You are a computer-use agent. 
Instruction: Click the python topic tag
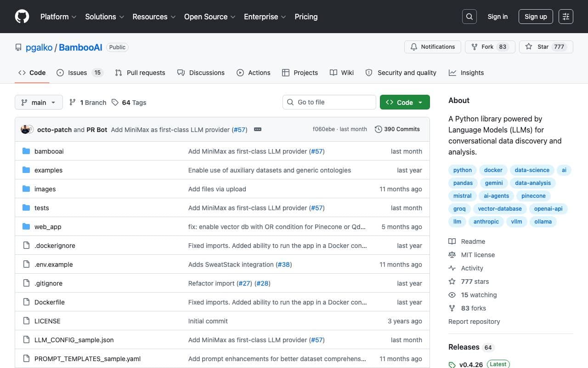coord(463,170)
